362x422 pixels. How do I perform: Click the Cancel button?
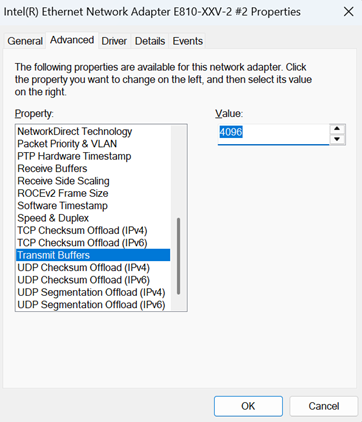pos(324,406)
